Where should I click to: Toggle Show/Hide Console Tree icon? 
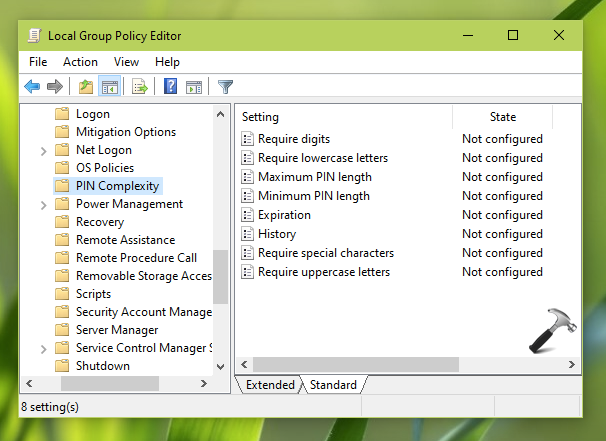(109, 87)
